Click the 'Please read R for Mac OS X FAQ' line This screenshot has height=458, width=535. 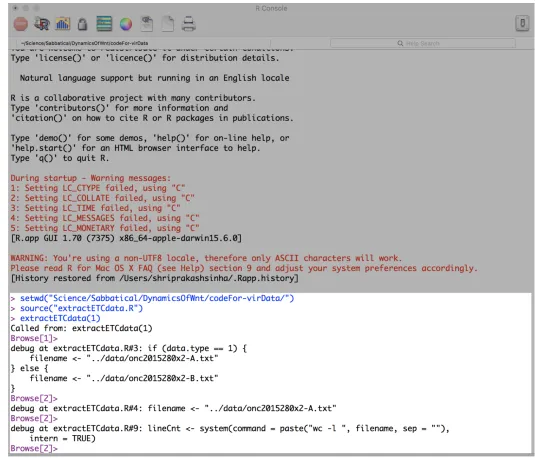pyautogui.click(x=244, y=268)
